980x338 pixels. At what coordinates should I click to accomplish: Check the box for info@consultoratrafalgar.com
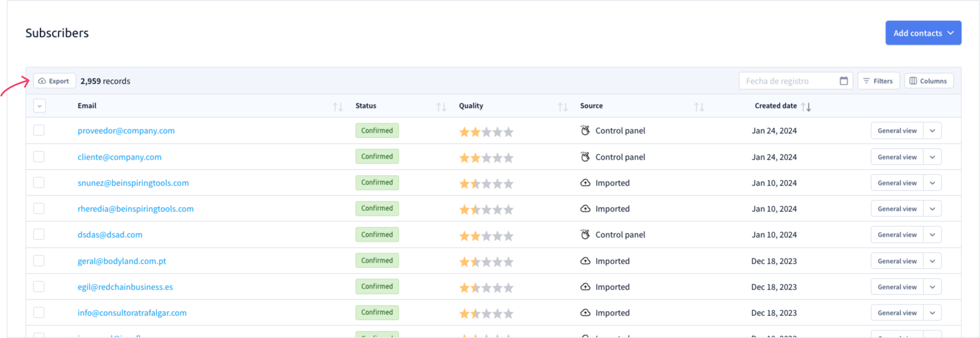pyautogui.click(x=39, y=313)
